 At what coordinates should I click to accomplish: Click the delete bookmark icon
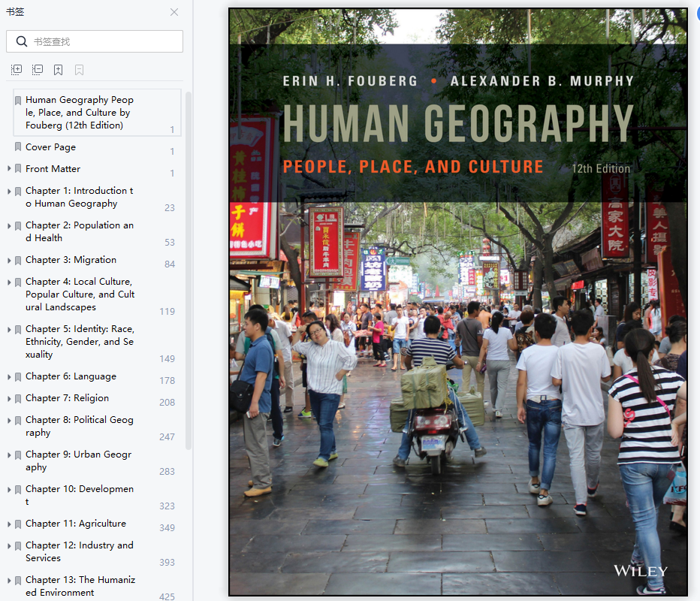coord(79,70)
